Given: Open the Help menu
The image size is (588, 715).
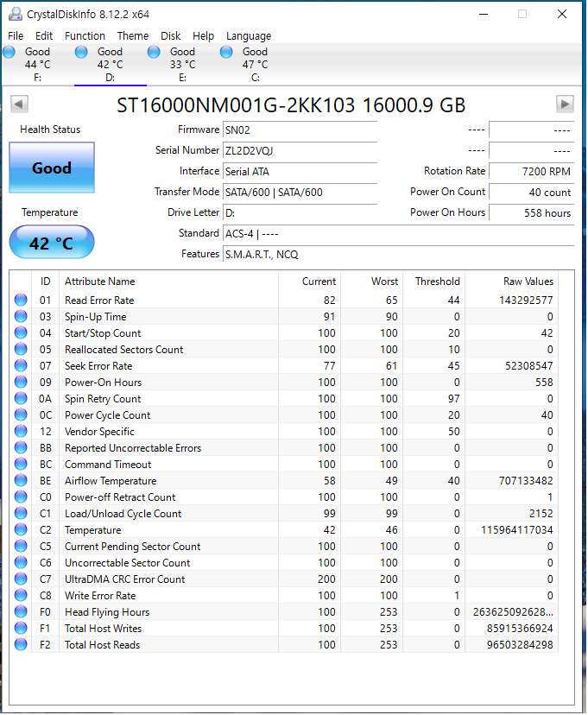Looking at the screenshot, I should click(203, 35).
